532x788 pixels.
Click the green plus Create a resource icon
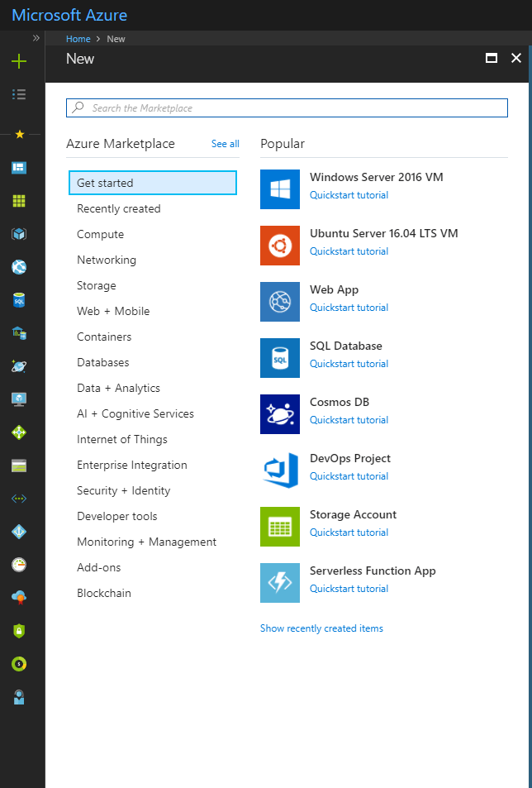(19, 61)
